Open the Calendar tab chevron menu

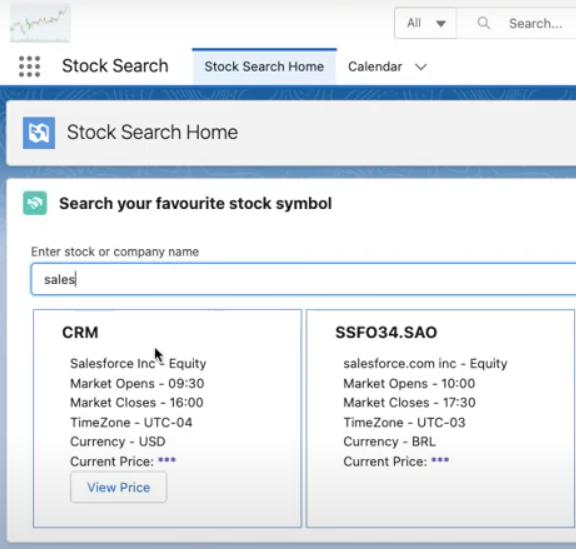tap(421, 67)
